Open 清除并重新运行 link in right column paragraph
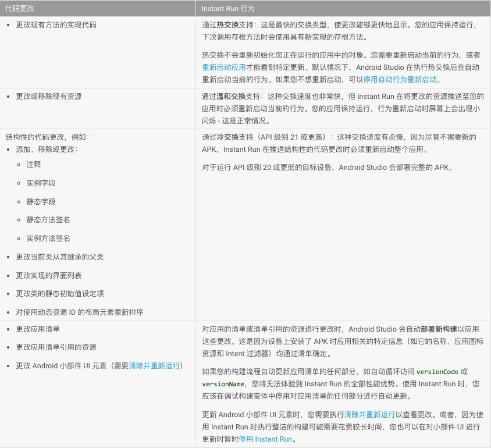The width and height of the screenshot is (491, 448). pyautogui.click(x=369, y=414)
